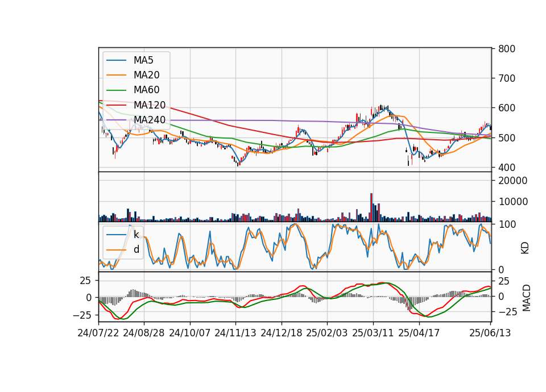Click the green MA60 legend line sample
546x392 pixels.
pyautogui.click(x=116, y=90)
